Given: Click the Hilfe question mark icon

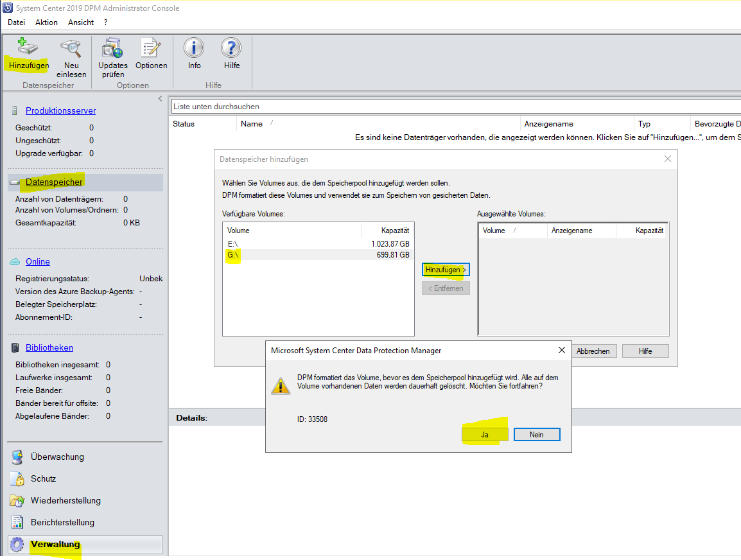Looking at the screenshot, I should pyautogui.click(x=231, y=48).
